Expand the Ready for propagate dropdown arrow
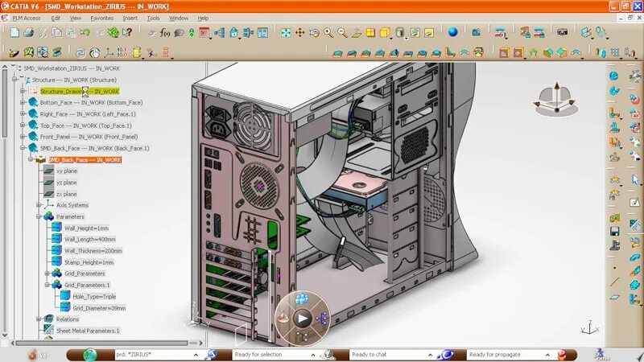This screenshot has width=644, height=362. pos(547,355)
